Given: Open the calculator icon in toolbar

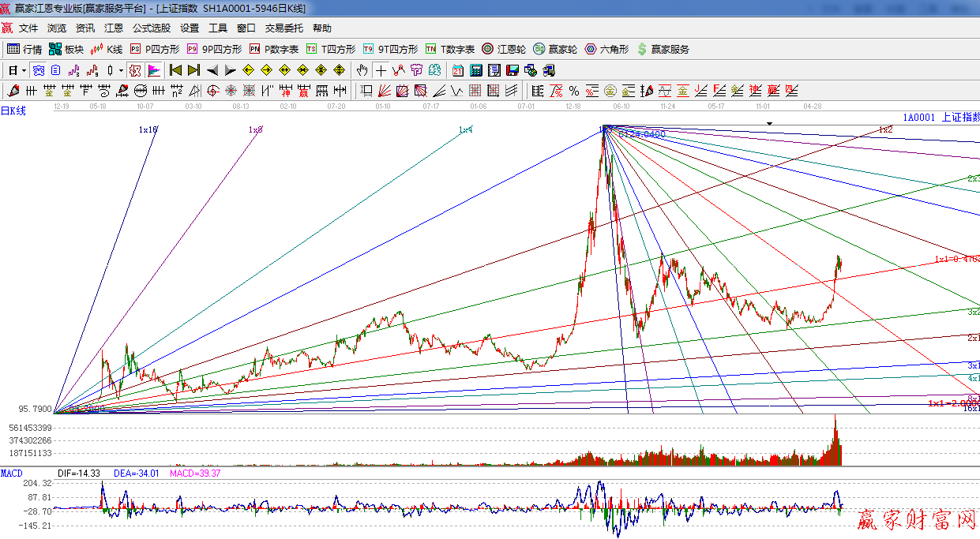Looking at the screenshot, I should 477,70.
